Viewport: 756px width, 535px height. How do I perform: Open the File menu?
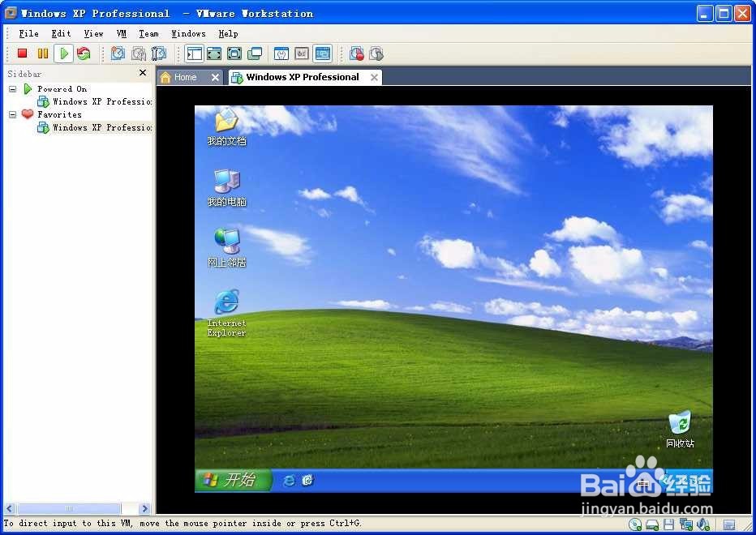[x=29, y=34]
